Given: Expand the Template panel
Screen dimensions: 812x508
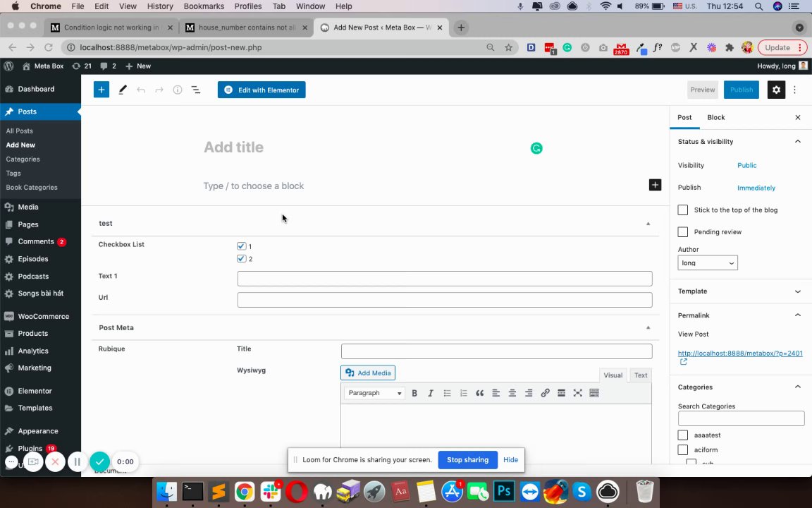Looking at the screenshot, I should pos(797,291).
